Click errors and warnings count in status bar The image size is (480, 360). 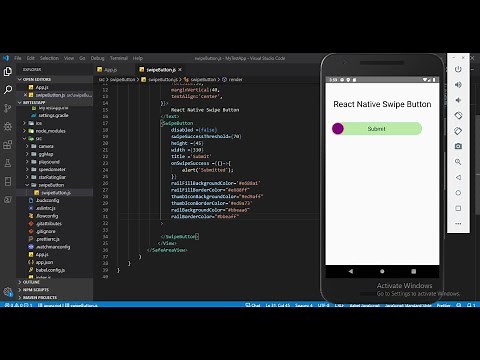18,305
